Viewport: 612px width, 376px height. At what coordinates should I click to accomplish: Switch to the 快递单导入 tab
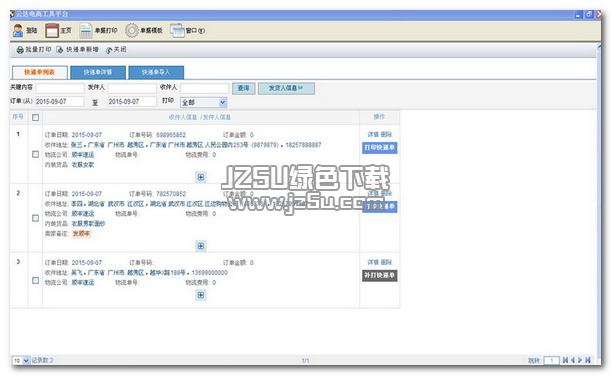(x=156, y=72)
